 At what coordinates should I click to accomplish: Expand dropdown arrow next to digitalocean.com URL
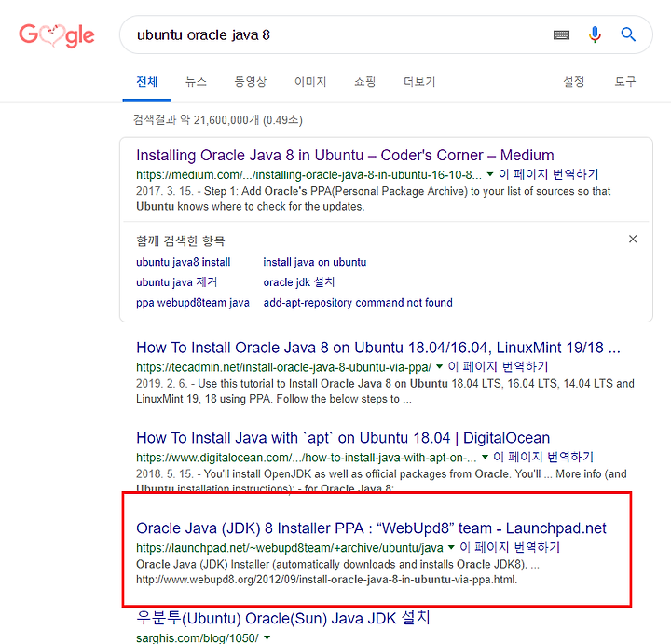485,457
